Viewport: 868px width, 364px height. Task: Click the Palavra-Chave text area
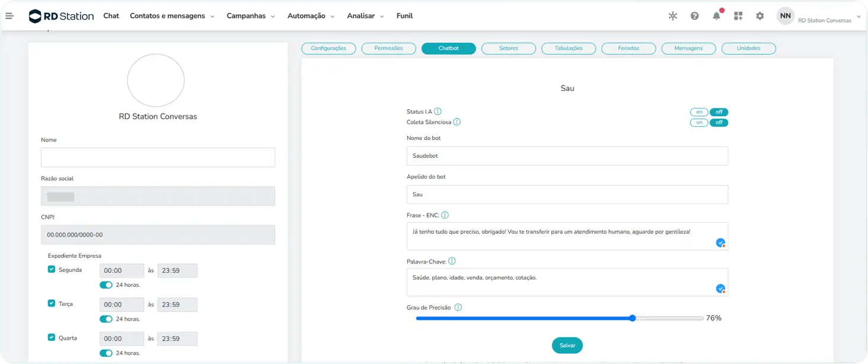[567, 282]
